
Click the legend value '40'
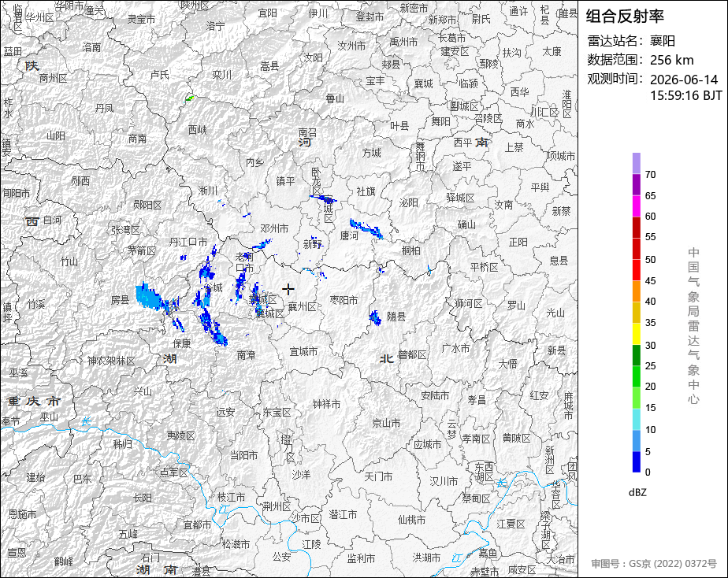[x=651, y=302]
